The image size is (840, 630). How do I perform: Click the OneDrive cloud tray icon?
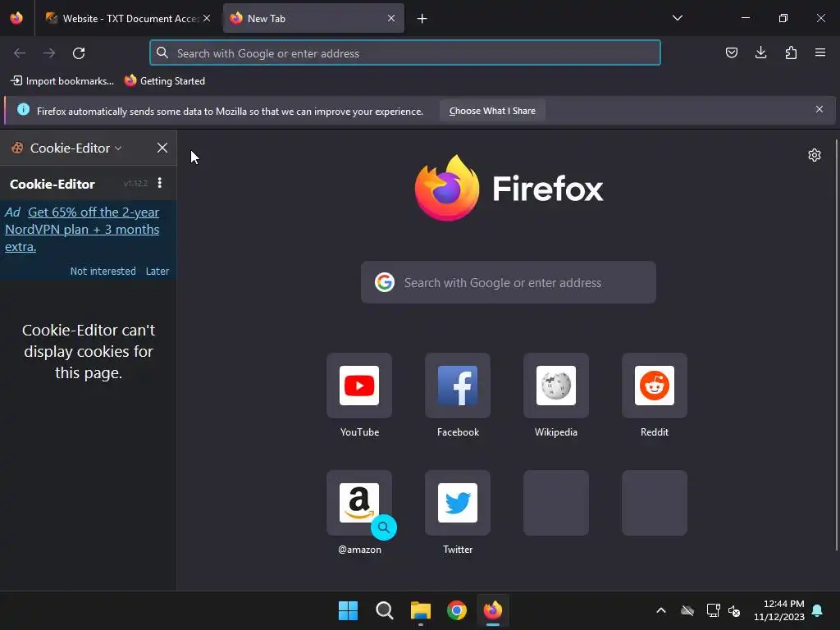tap(687, 610)
